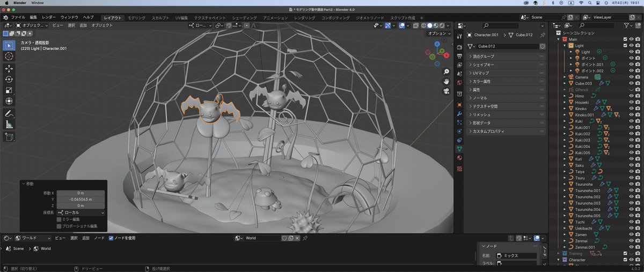Open the Material properties tab
The height and width of the screenshot is (272, 644).
[459, 158]
